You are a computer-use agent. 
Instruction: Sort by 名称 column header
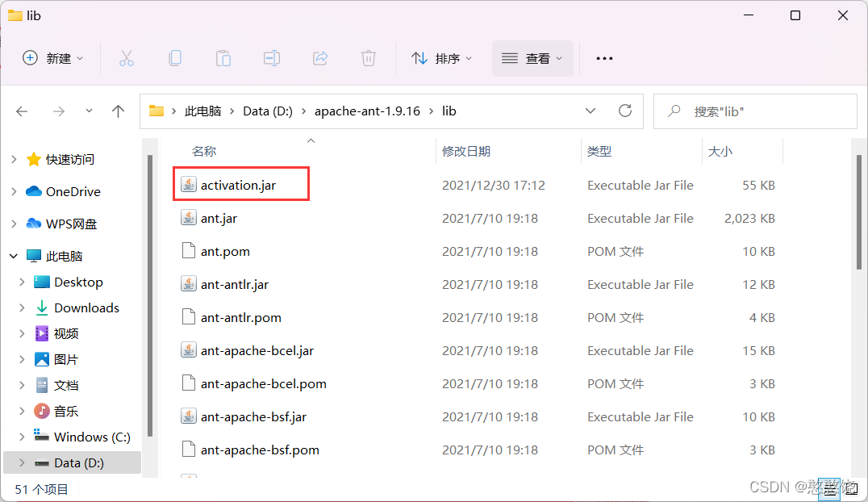[x=204, y=151]
